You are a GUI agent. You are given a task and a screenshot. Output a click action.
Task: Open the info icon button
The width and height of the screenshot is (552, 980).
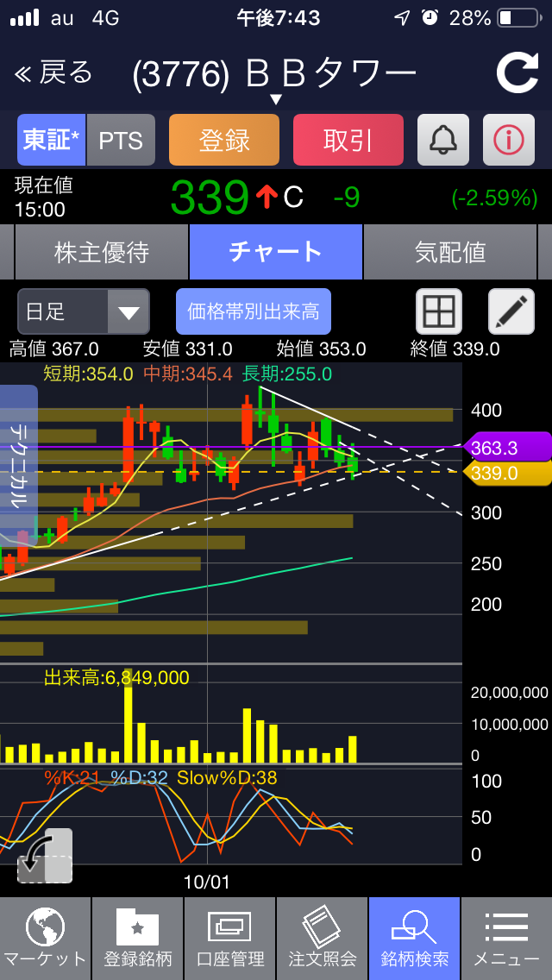pyautogui.click(x=509, y=140)
